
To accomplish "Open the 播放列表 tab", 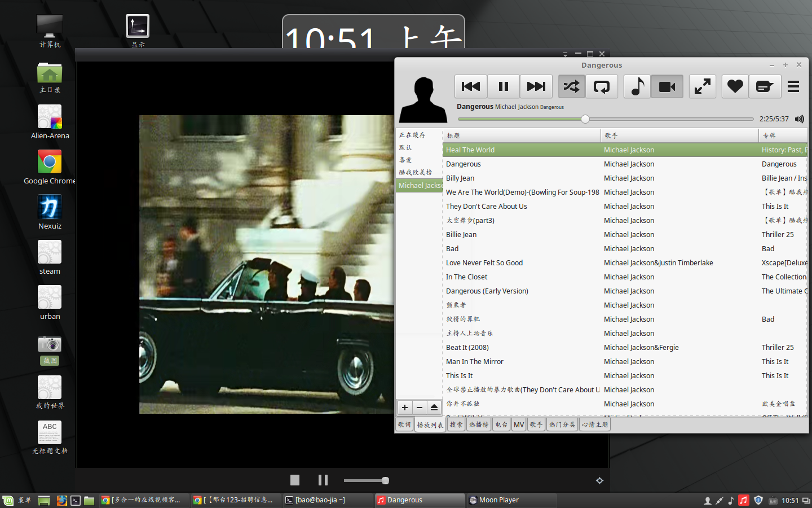I will coord(430,424).
